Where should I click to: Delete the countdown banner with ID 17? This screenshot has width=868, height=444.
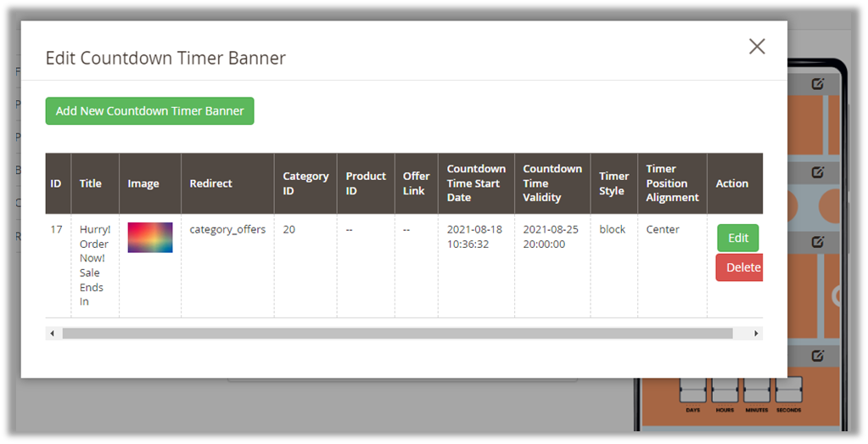tap(740, 267)
